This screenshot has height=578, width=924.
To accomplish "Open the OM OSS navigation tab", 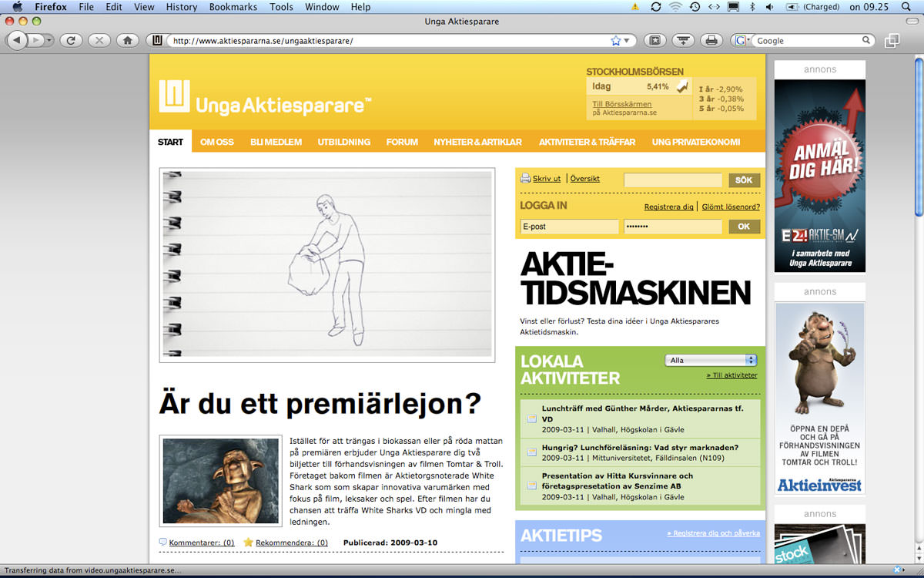I will point(216,142).
